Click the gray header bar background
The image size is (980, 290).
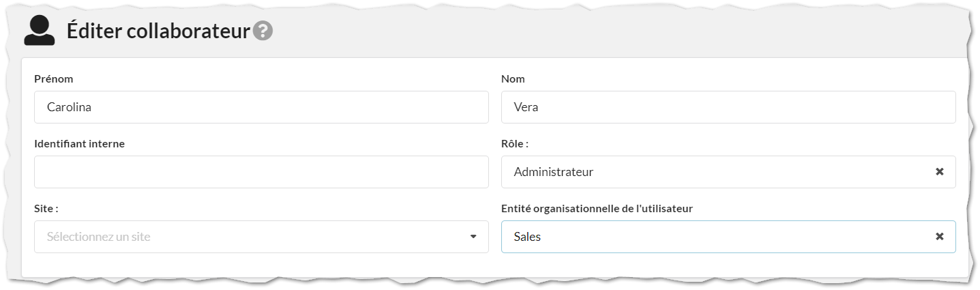(614, 31)
